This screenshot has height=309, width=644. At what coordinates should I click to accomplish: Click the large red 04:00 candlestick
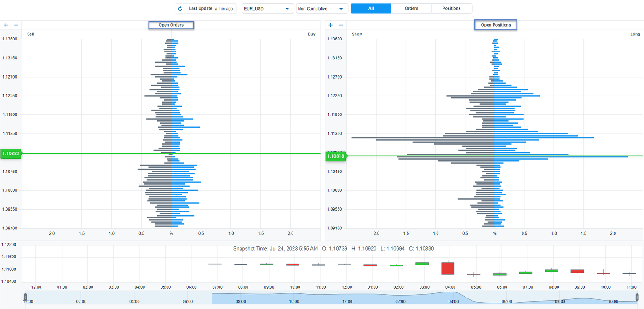point(448,268)
